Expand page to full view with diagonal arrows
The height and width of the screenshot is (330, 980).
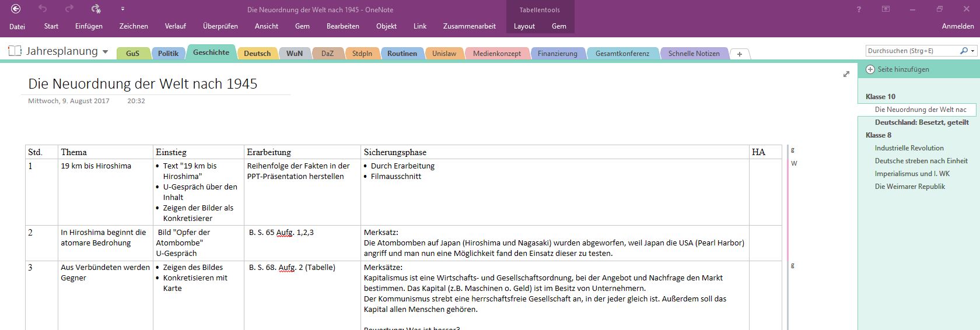point(846,74)
